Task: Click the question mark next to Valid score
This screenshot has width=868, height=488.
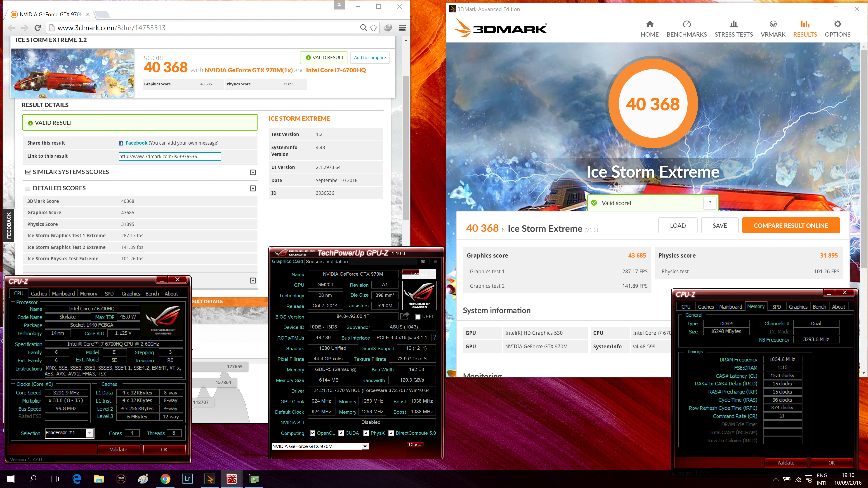Action: click(710, 203)
